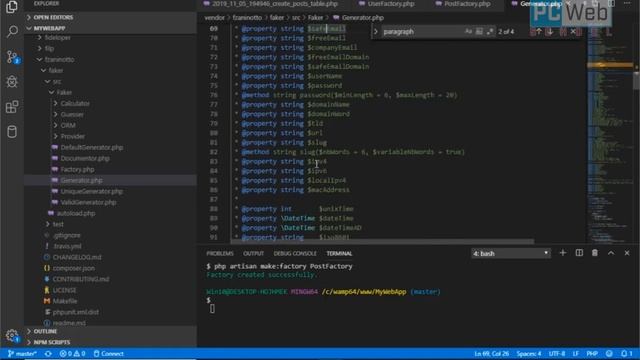
Task: Toggle Match Whole Word in find widget
Action: tap(479, 31)
